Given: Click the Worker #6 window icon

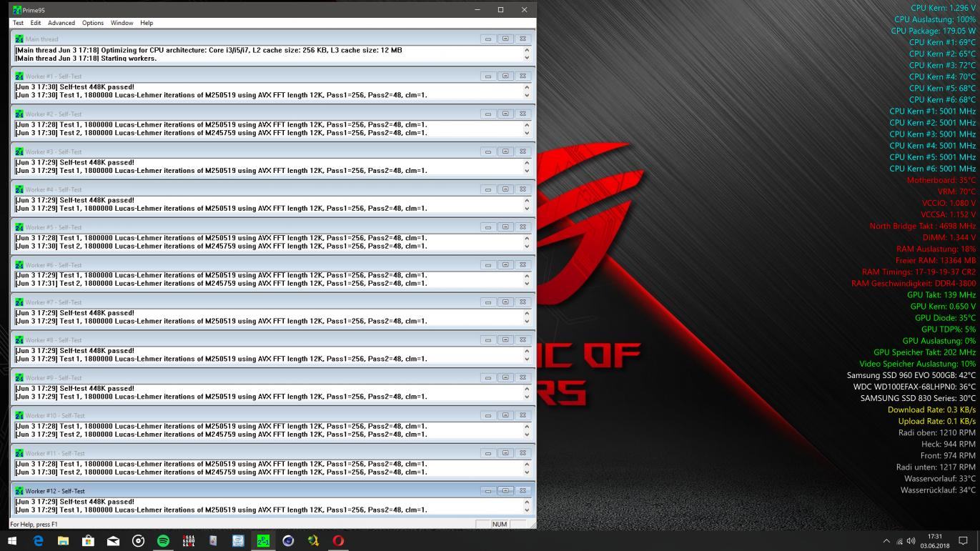Looking at the screenshot, I should [x=19, y=264].
